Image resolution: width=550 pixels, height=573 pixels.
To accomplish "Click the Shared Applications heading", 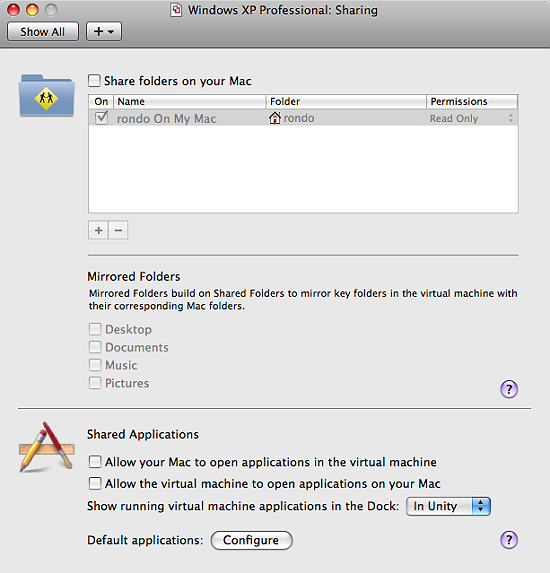I will pos(143,434).
